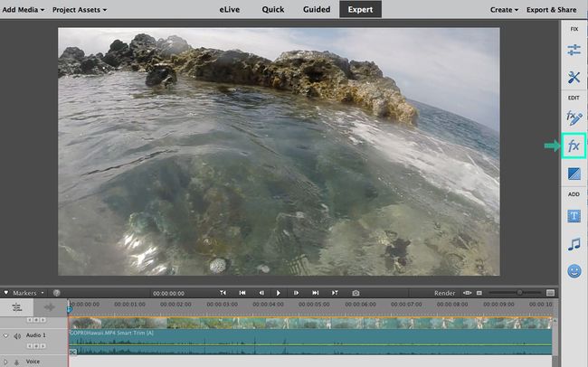Click the 00;00;02;00 ruler mark
The width and height of the screenshot is (588, 367).
click(175, 304)
